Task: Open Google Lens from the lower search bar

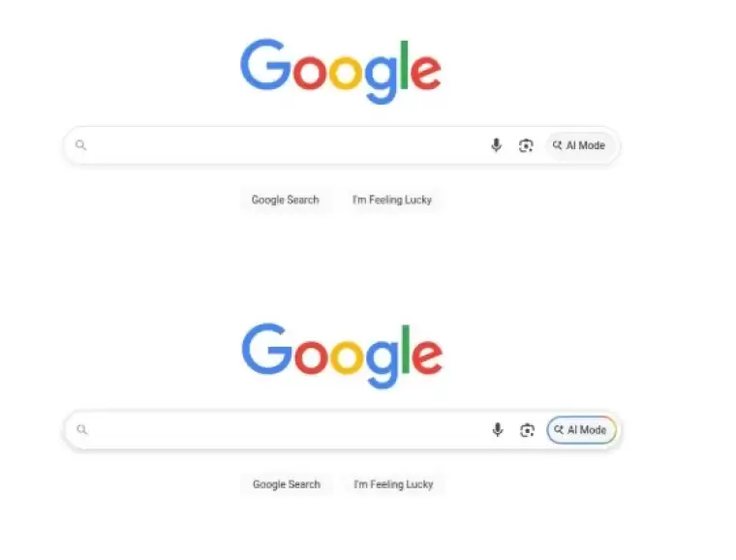Action: tap(527, 430)
